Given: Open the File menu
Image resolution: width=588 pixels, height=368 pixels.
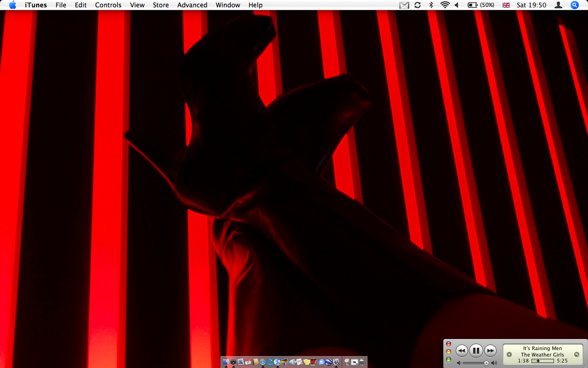Looking at the screenshot, I should (x=61, y=5).
